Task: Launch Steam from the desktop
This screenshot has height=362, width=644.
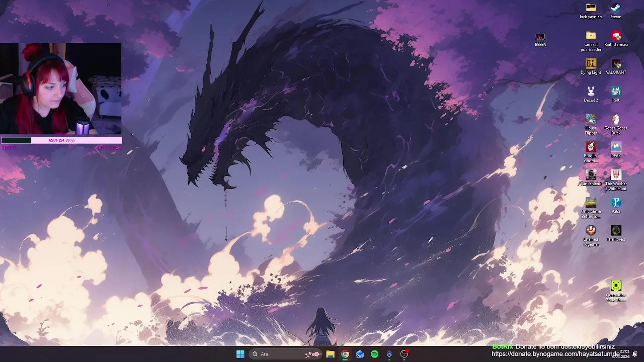Action: pos(616,11)
